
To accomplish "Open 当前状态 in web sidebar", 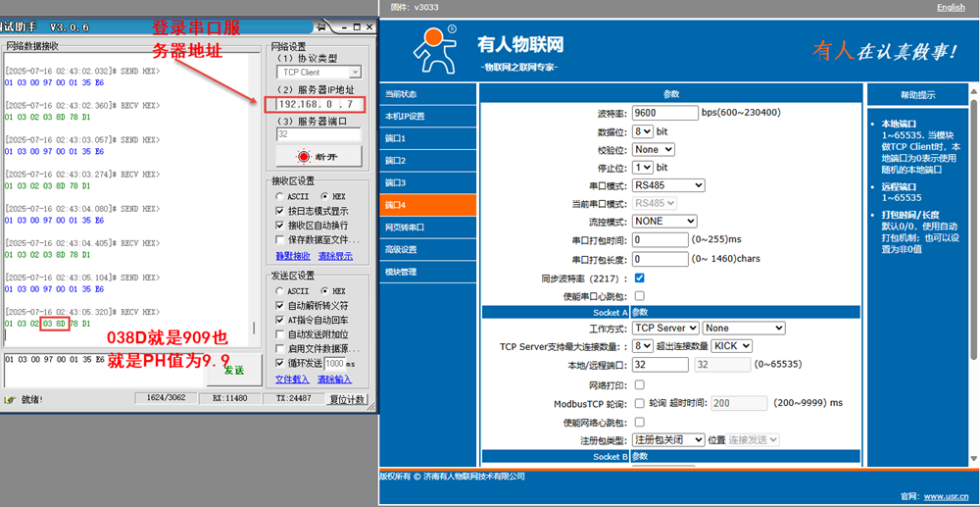I will (427, 94).
